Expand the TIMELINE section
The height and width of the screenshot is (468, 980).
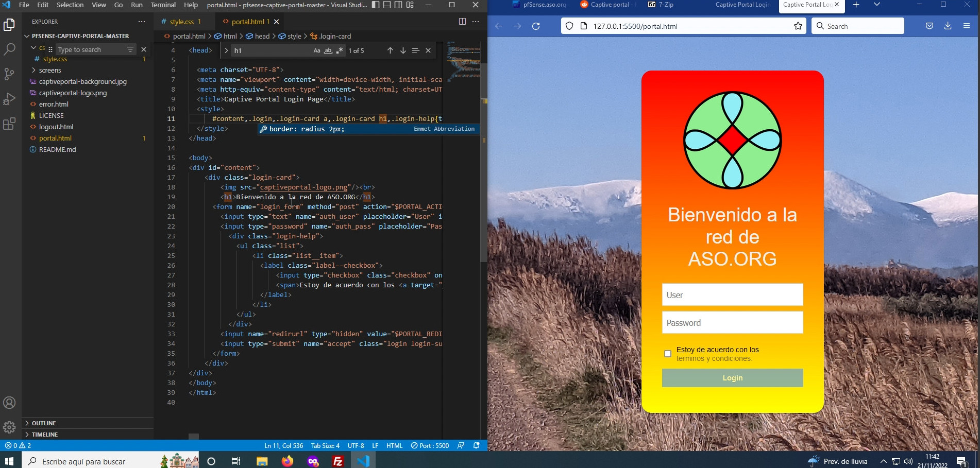click(45, 435)
